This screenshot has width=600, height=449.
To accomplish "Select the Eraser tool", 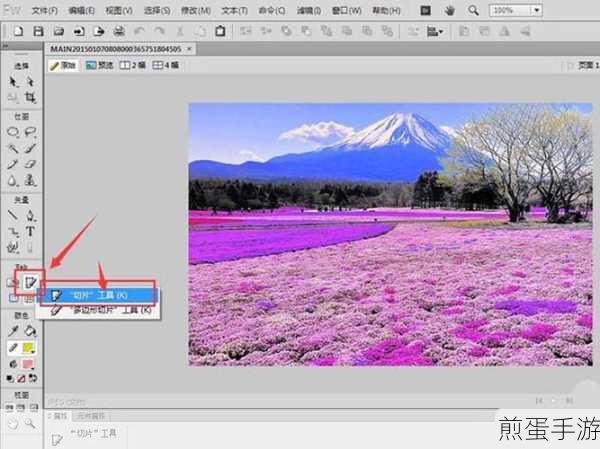I will click(30, 165).
